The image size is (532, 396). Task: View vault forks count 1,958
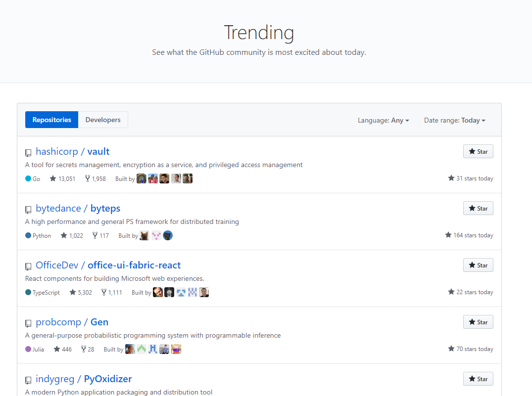coord(96,178)
